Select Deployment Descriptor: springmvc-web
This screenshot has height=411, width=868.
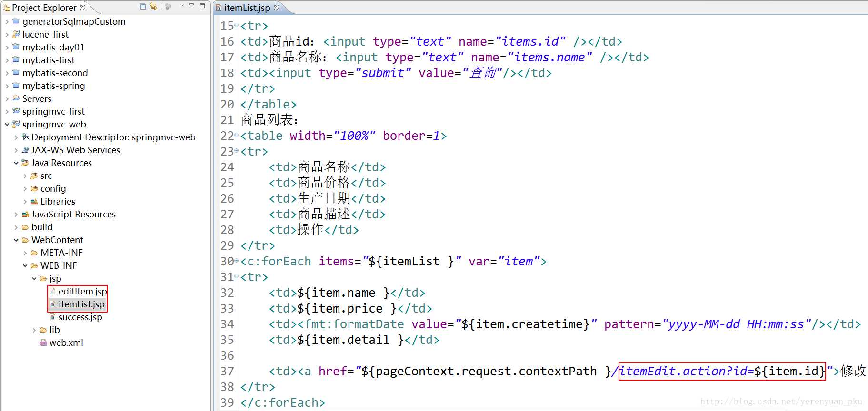pyautogui.click(x=113, y=137)
